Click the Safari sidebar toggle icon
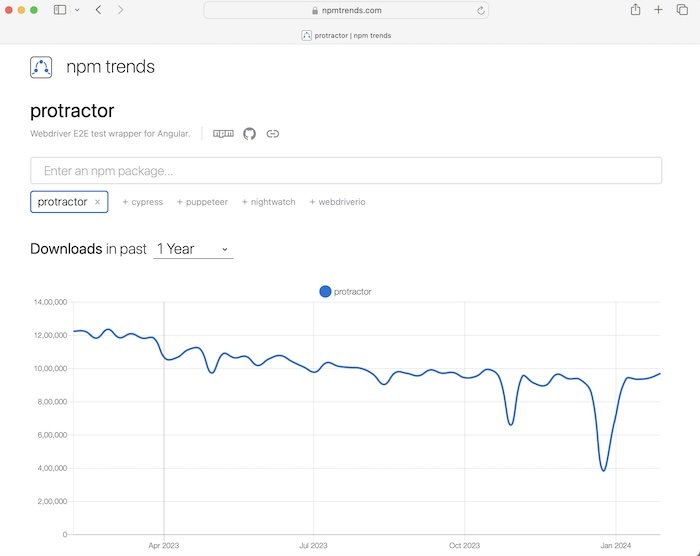 pos(60,10)
